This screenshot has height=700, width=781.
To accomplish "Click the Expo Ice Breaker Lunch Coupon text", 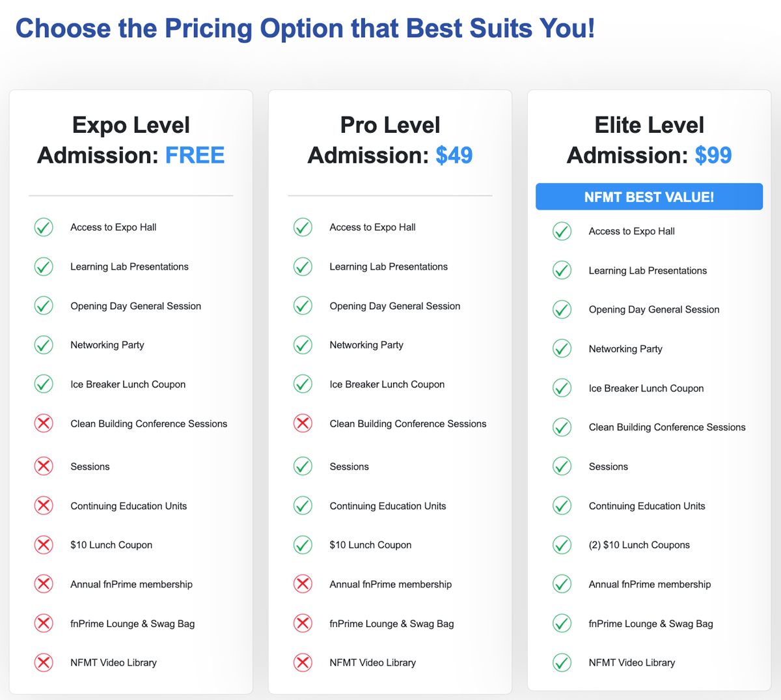I will pos(128,384).
